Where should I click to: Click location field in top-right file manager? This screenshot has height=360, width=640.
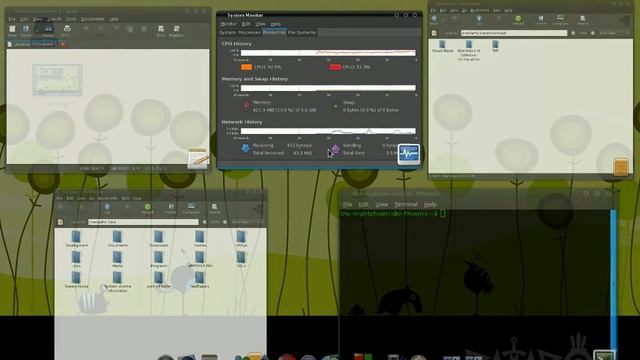click(514, 33)
